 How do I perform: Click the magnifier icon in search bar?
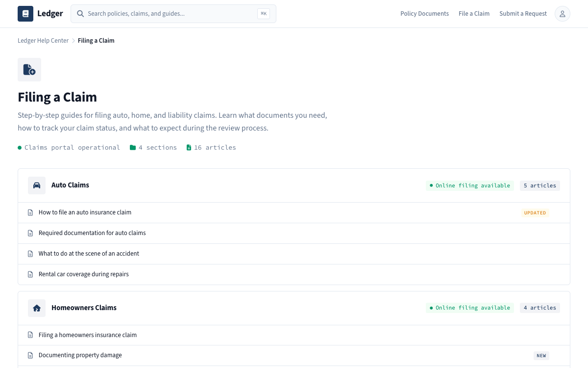(80, 14)
